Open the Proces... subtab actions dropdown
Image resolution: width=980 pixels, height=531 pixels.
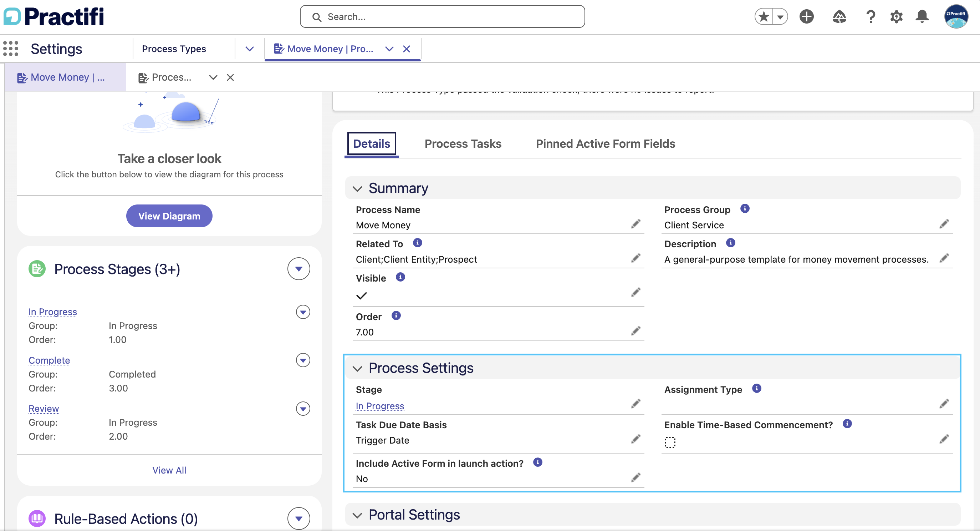(213, 77)
